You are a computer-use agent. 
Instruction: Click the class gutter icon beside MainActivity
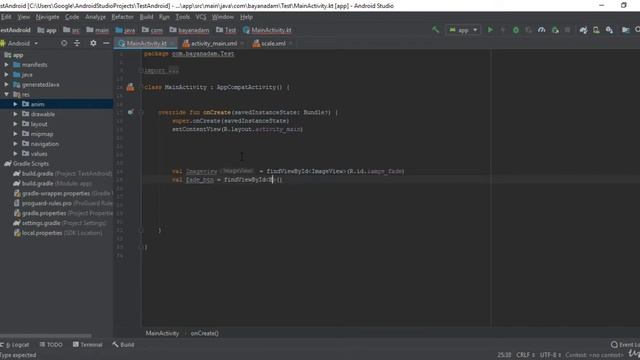click(130, 87)
